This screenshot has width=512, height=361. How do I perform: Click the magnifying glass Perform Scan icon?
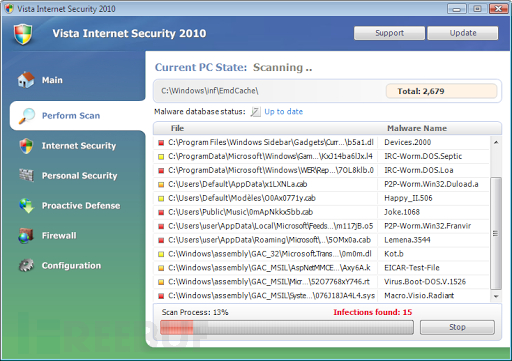tap(26, 116)
